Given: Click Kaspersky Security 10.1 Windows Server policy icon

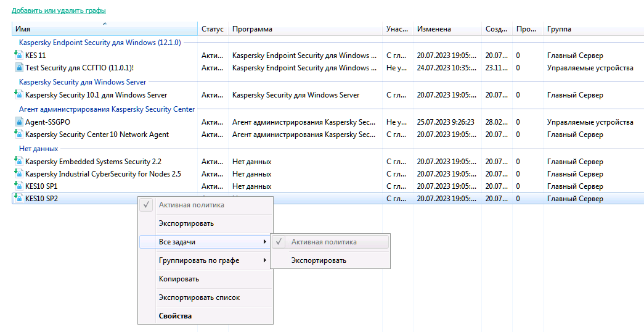Looking at the screenshot, I should 18,95.
